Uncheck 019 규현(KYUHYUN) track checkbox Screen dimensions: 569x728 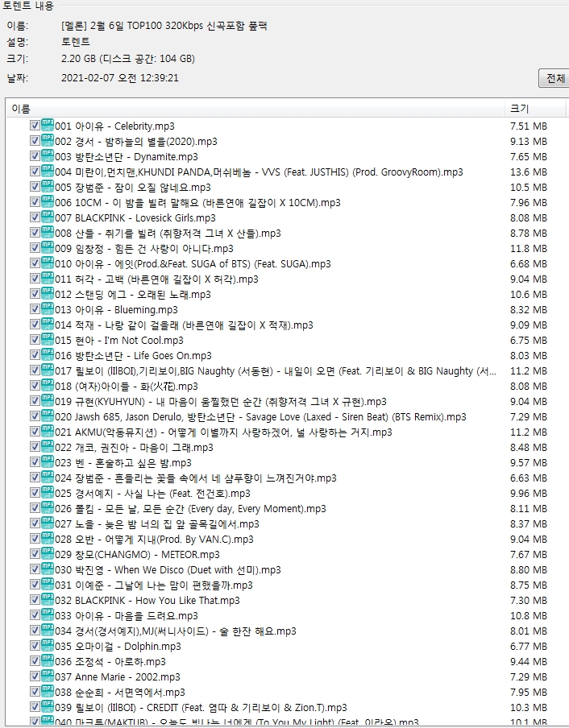click(35, 402)
